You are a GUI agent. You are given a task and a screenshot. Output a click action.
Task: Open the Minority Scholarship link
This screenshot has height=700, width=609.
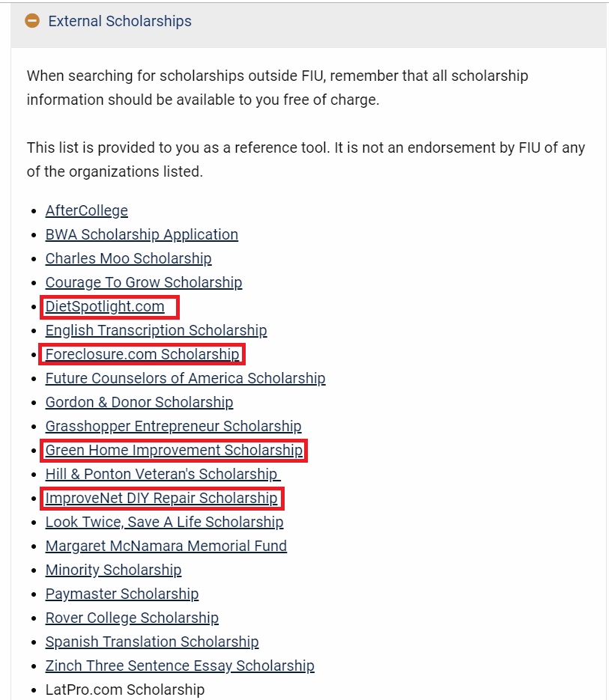pos(113,570)
